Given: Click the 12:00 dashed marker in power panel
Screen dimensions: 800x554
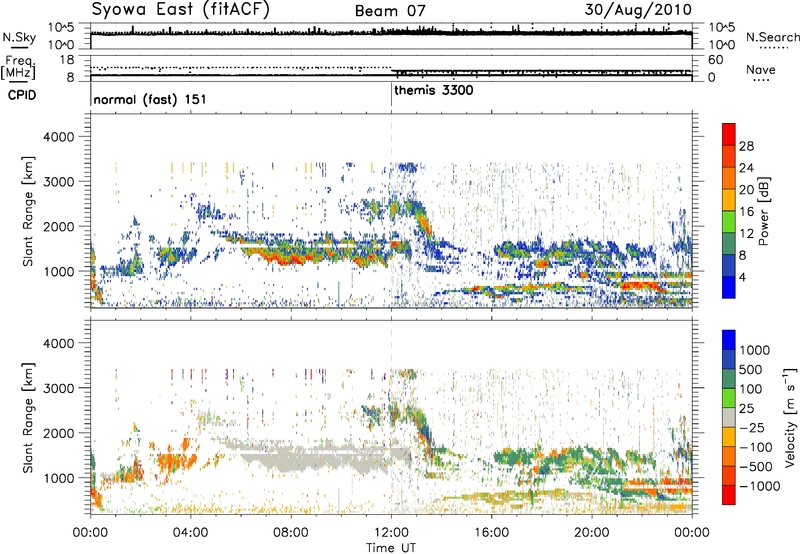Looking at the screenshot, I should (391, 211).
